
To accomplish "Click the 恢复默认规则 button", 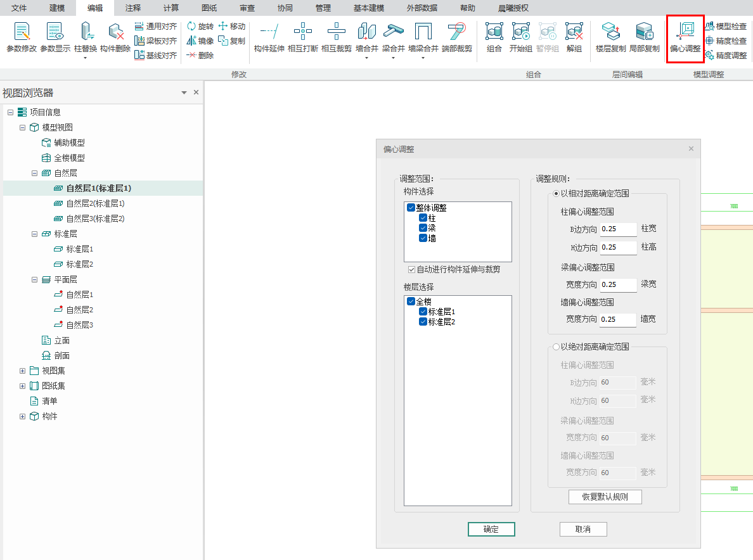I will point(605,497).
